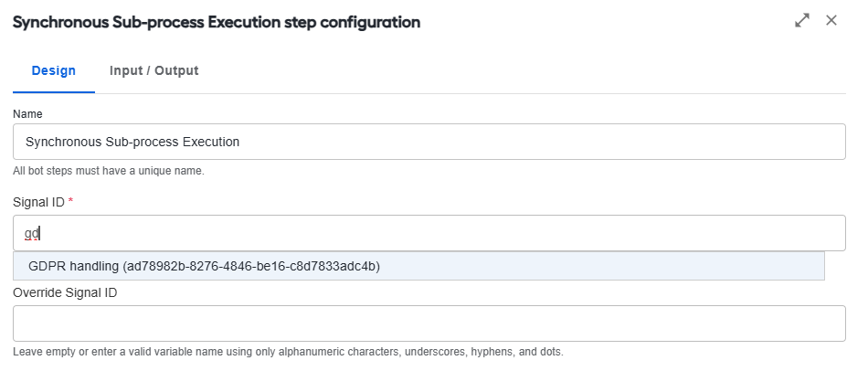The width and height of the screenshot is (868, 371).
Task: Focus the Override Signal ID field
Action: pos(429,323)
